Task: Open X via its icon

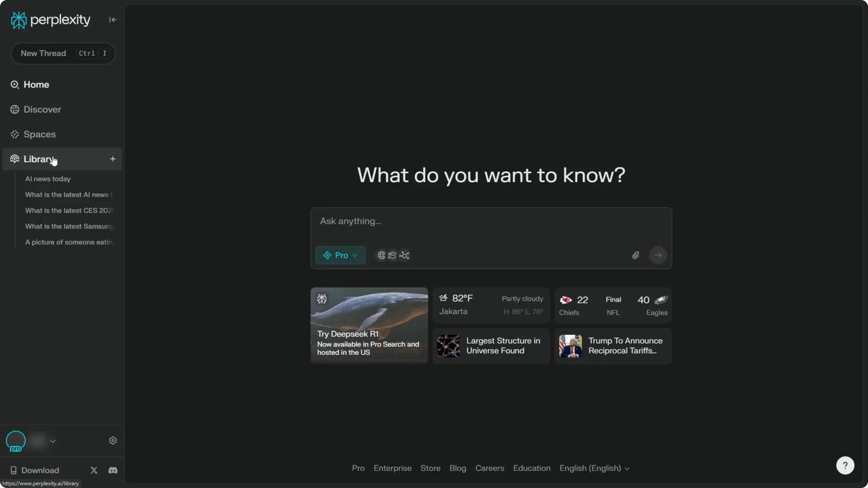Action: pyautogui.click(x=94, y=470)
